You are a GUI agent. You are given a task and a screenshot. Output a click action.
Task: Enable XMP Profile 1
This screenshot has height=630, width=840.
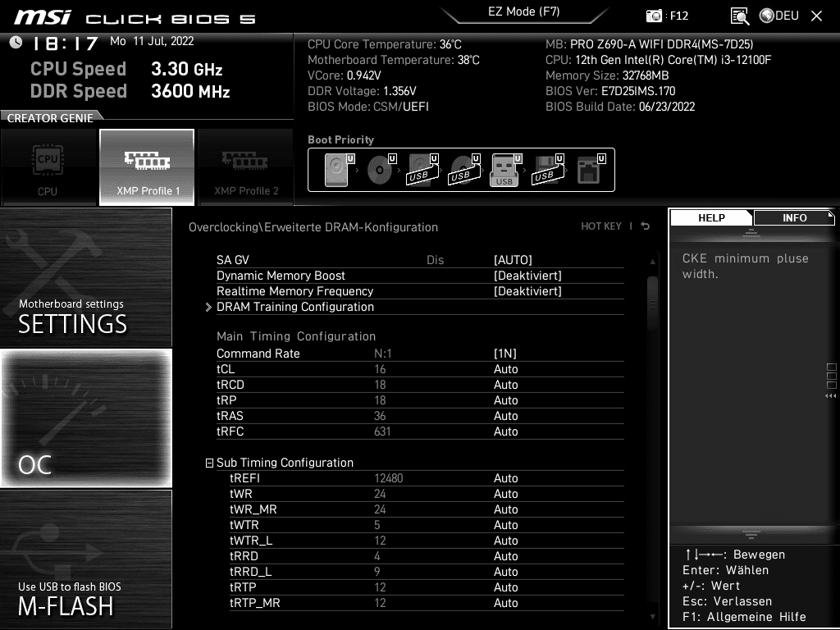[x=147, y=167]
